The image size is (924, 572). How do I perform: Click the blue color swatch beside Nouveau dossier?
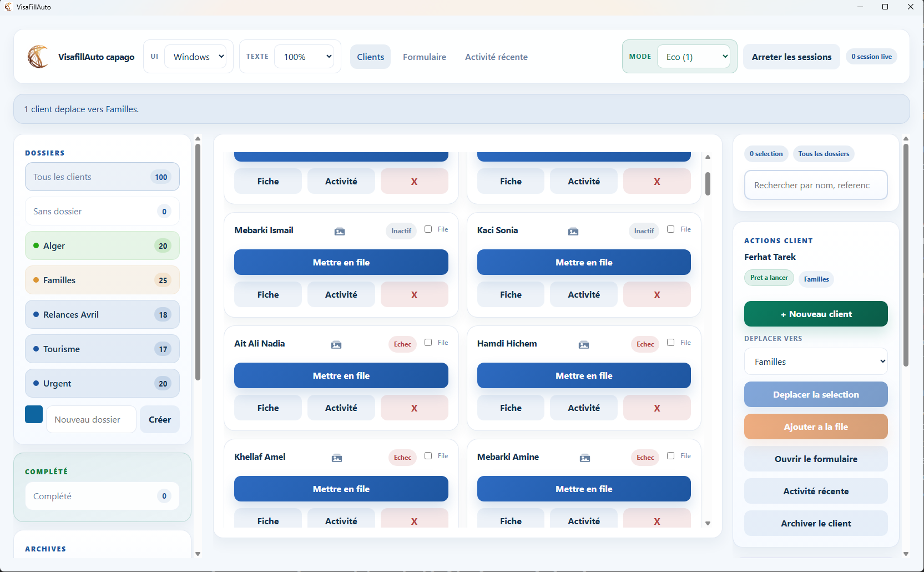click(34, 414)
